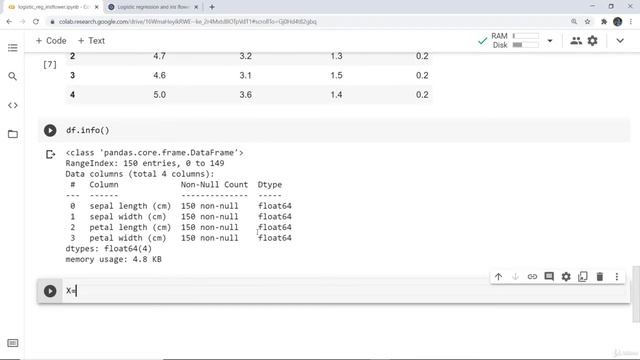
Task: Click value 1.5 in table row 3
Action: [x=336, y=76]
